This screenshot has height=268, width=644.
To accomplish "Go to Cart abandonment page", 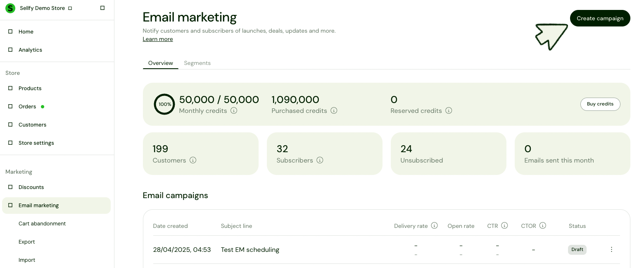I will click(x=42, y=224).
